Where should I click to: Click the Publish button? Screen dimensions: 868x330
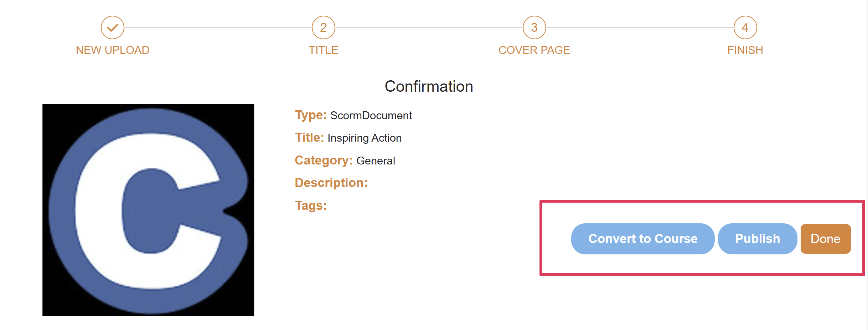click(758, 239)
